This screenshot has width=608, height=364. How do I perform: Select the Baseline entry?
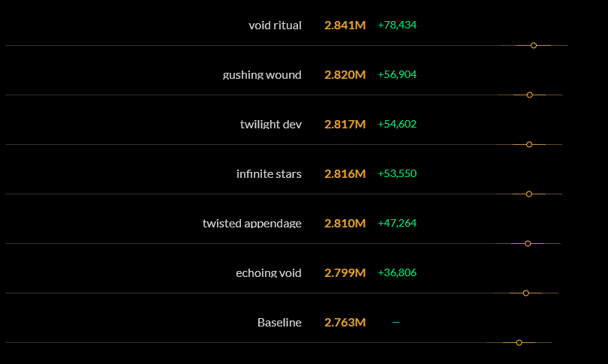pyautogui.click(x=279, y=323)
